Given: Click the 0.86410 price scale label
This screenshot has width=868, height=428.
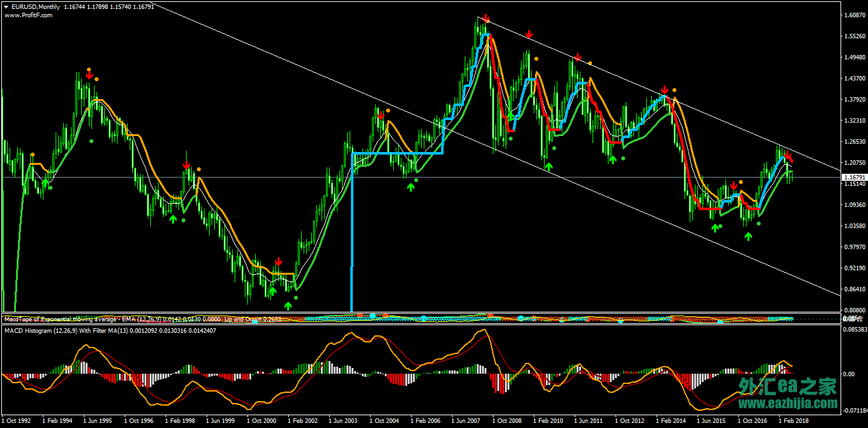Looking at the screenshot, I should pos(854,289).
